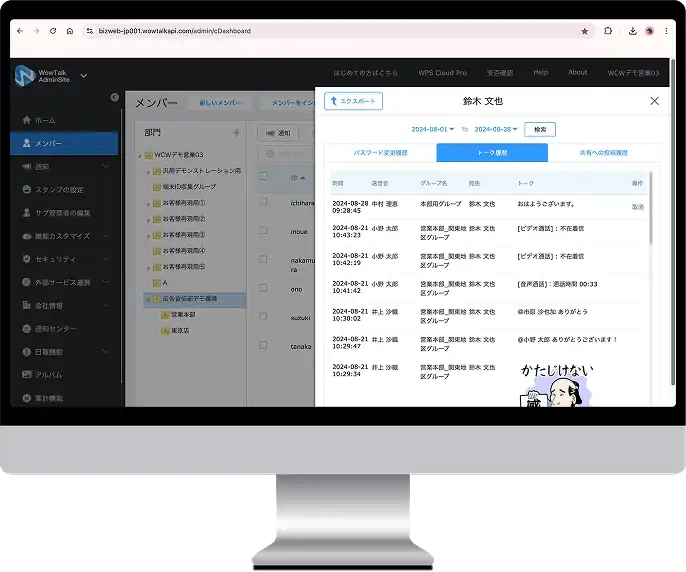Click the export button
The image size is (686, 572).
354,101
